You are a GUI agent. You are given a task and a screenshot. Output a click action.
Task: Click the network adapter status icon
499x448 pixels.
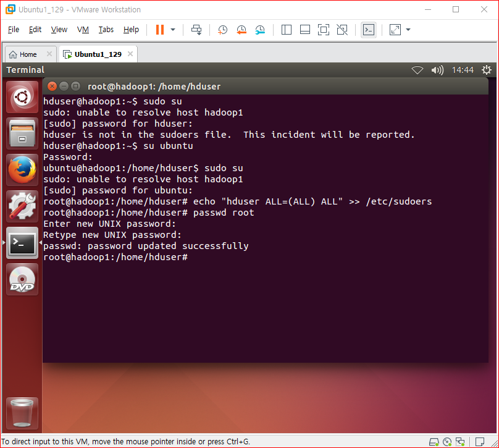click(460, 442)
